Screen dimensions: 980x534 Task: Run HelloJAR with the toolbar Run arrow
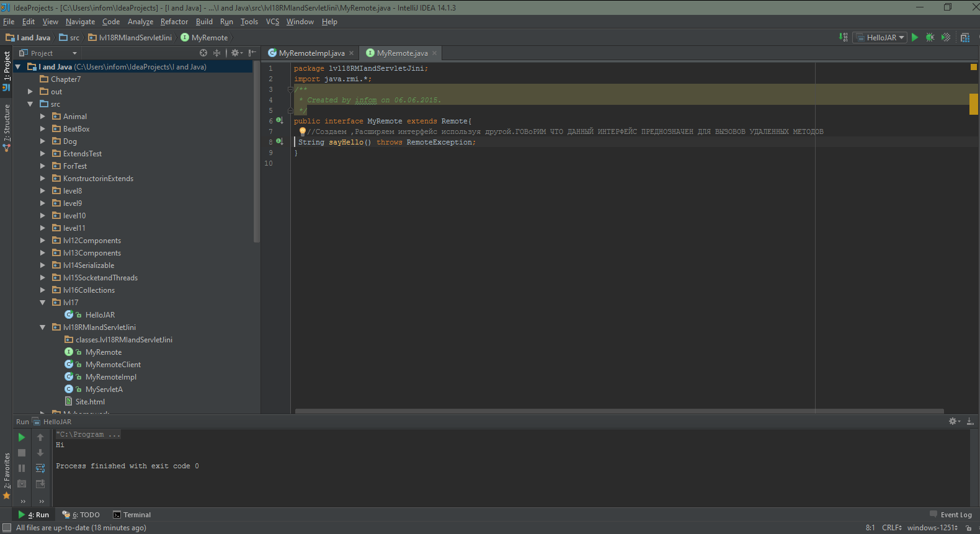(915, 37)
